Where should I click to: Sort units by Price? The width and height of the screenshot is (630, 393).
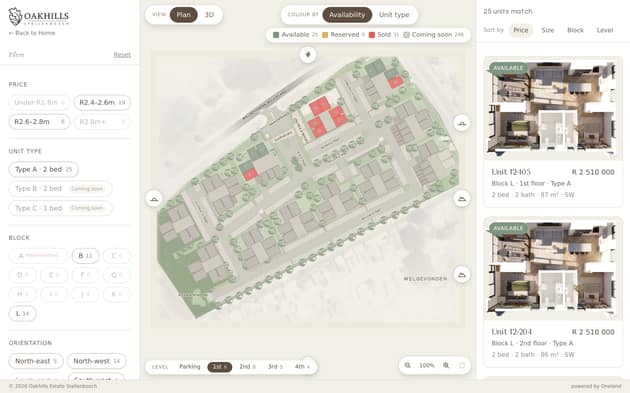(x=521, y=30)
